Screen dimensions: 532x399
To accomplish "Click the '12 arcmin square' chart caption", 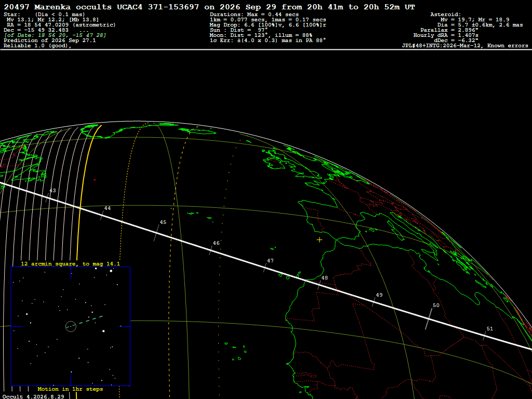I will [x=71, y=263].
